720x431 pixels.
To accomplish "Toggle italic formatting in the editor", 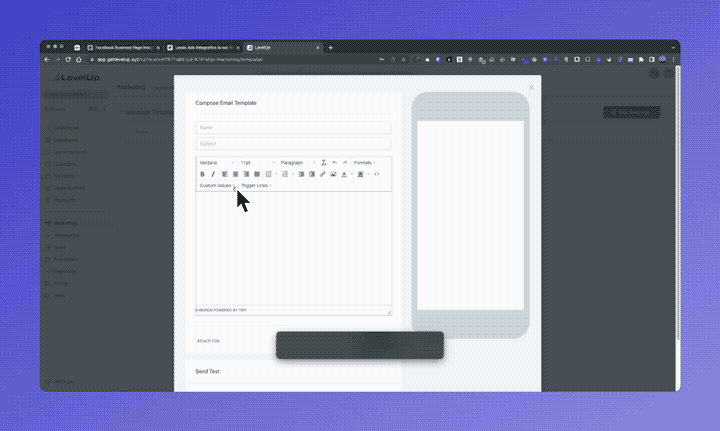I will click(213, 174).
